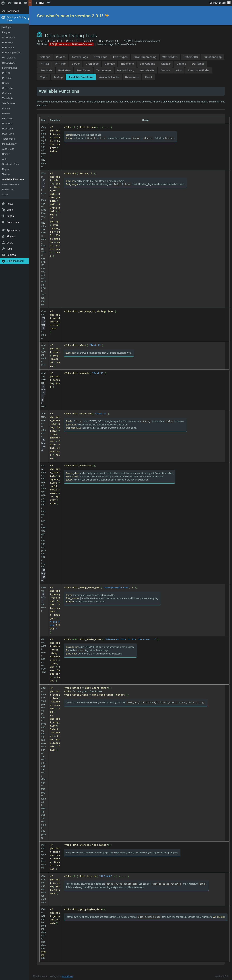The image size is (232, 980).
Task: Open the WordPress link in footer
Action: [67, 976]
